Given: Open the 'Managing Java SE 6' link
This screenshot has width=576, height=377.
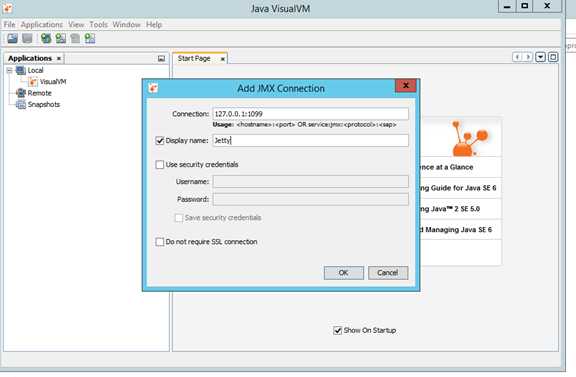Looking at the screenshot, I should click(456, 230).
